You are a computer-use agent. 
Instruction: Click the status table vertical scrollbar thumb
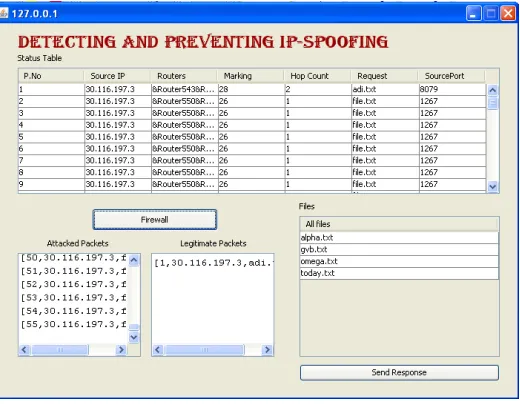(x=493, y=102)
